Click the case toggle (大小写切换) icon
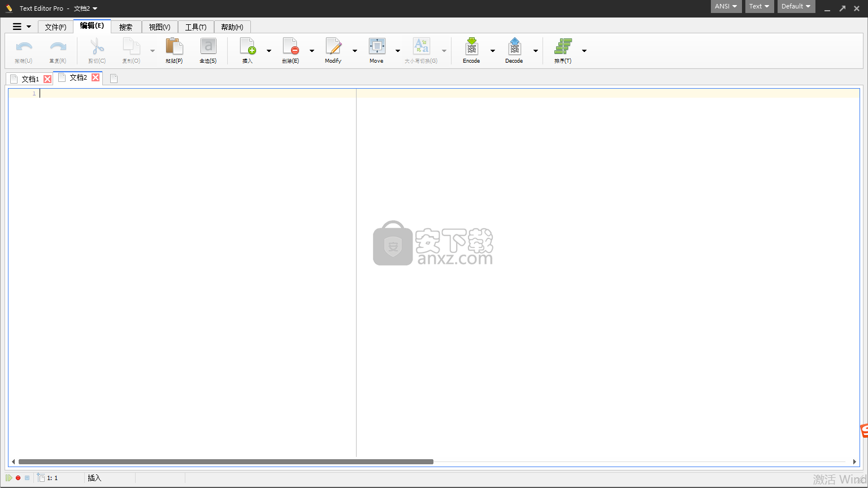This screenshot has height=488, width=868. (421, 46)
